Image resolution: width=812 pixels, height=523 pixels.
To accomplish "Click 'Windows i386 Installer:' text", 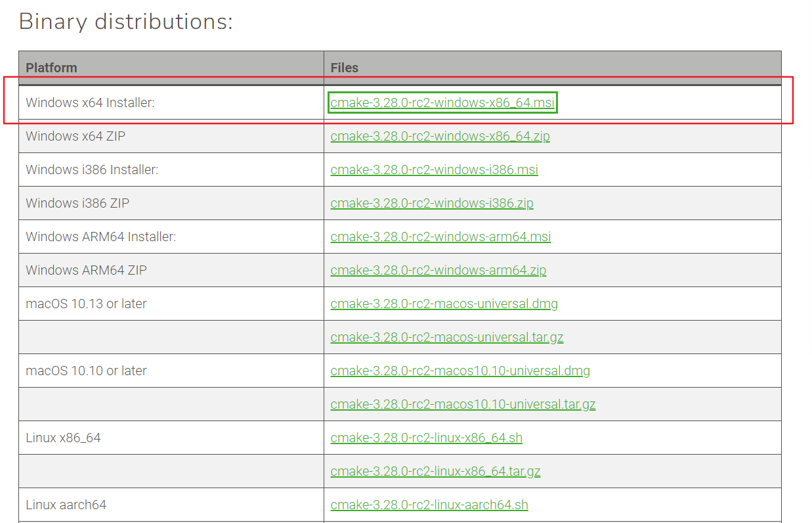I will point(92,170).
